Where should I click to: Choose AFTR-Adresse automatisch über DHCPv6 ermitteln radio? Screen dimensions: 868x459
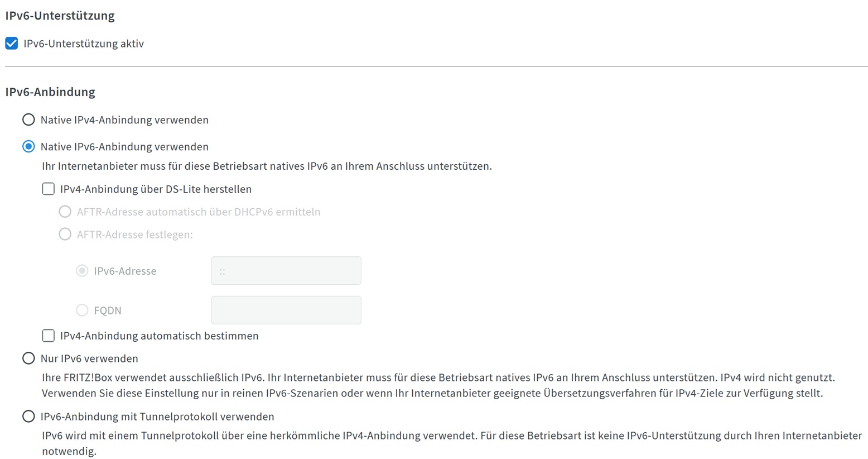tap(65, 212)
